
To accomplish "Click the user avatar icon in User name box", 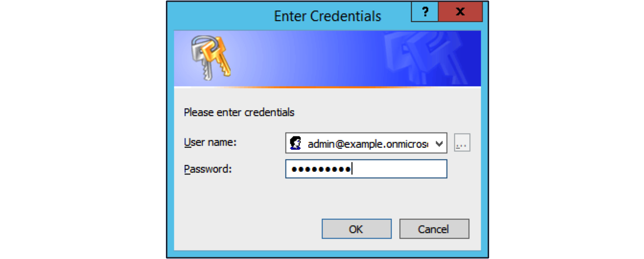I will [296, 143].
